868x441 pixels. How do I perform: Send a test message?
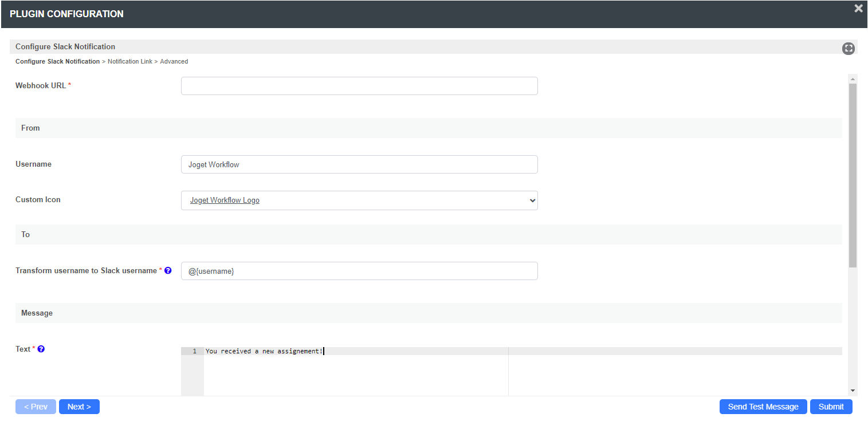coord(763,407)
